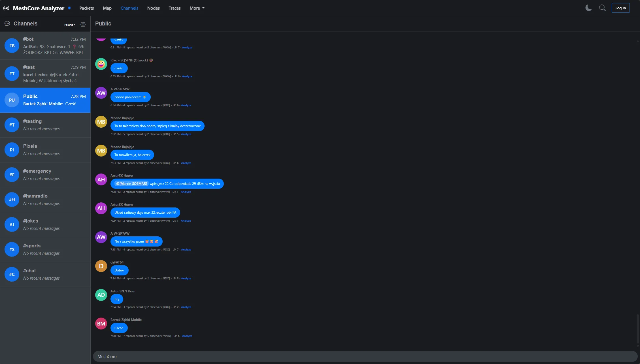Click Analyze link on Dobry message
The image size is (640, 364).
coord(186,279)
